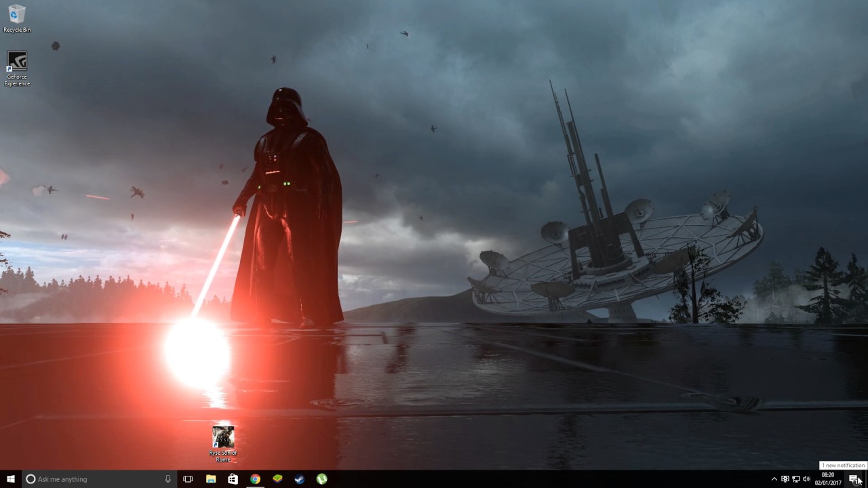Expand the hidden system tray icons

click(774, 479)
